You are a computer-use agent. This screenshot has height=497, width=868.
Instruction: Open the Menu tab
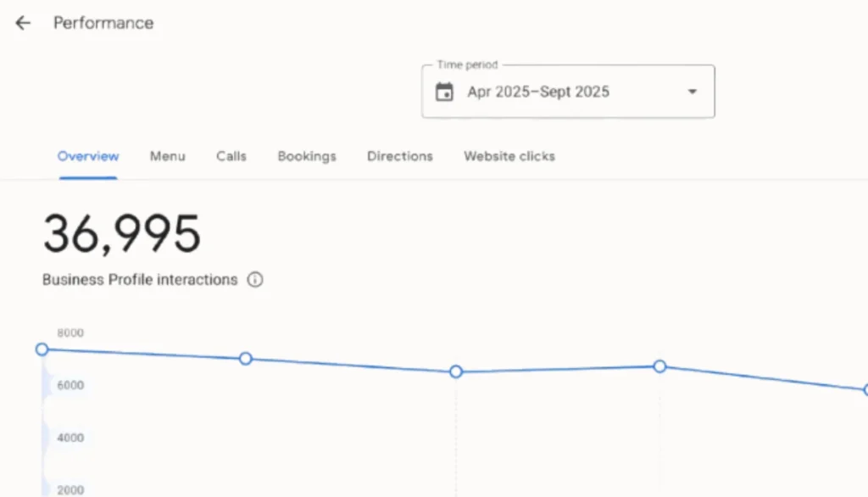[x=168, y=156]
